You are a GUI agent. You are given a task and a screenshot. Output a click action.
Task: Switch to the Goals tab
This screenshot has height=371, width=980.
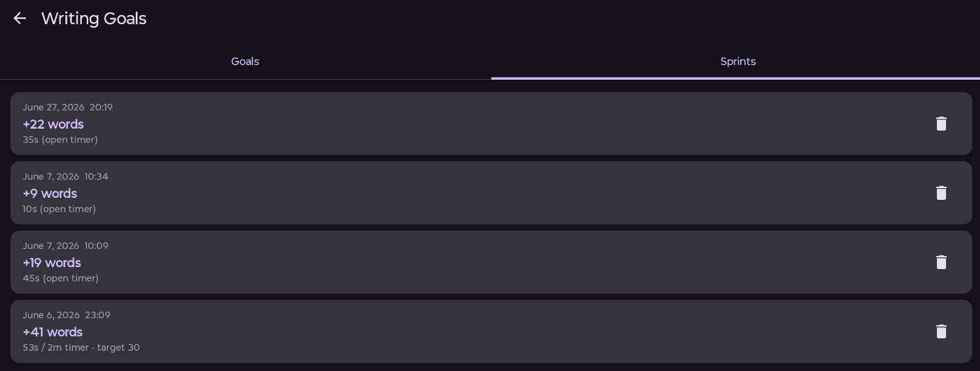[x=245, y=61]
